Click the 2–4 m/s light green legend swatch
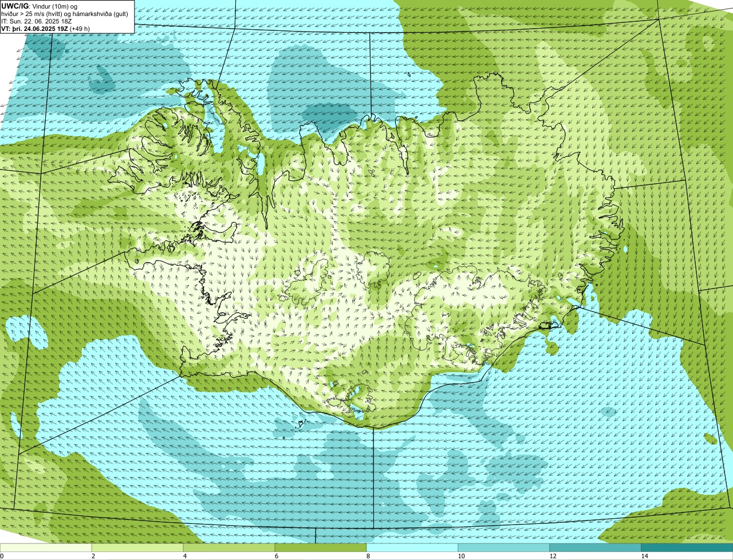The width and height of the screenshot is (733, 560). [137, 548]
